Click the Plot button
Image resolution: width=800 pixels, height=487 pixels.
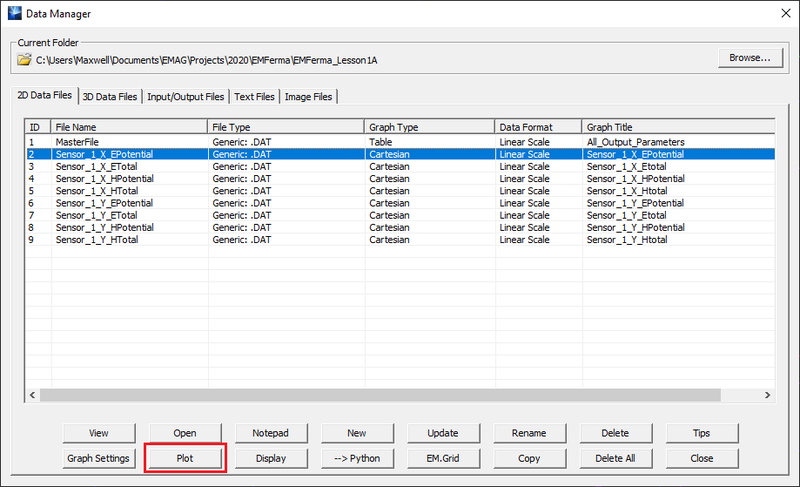point(185,458)
